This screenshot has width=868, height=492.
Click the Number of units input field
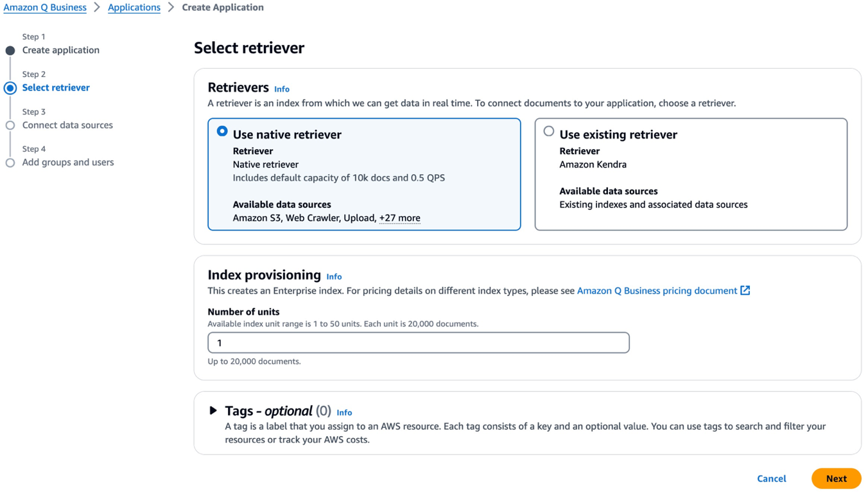tap(418, 342)
